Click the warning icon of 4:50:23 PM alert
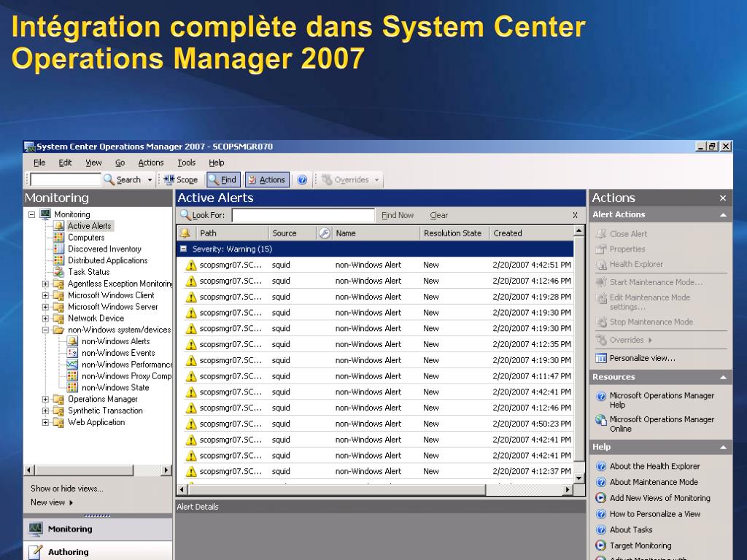This screenshot has height=560, width=747. click(x=191, y=424)
